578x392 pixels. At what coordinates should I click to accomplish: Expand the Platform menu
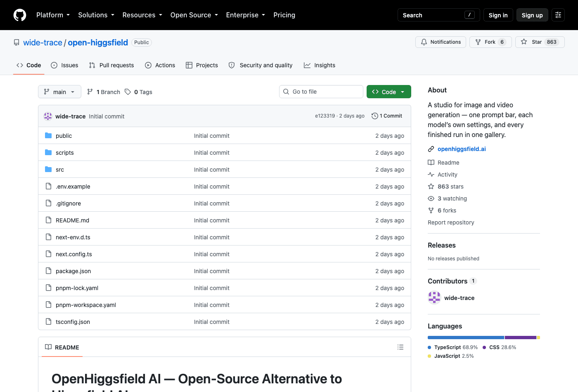53,15
